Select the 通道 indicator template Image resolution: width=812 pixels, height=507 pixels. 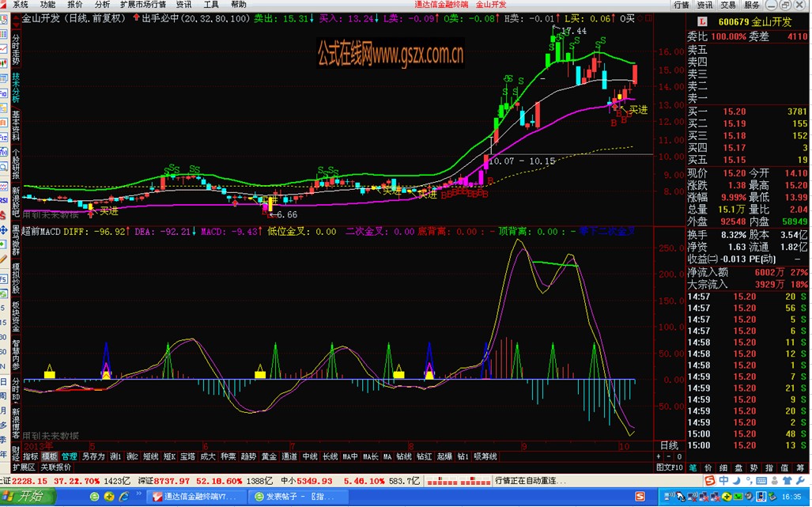(x=289, y=456)
